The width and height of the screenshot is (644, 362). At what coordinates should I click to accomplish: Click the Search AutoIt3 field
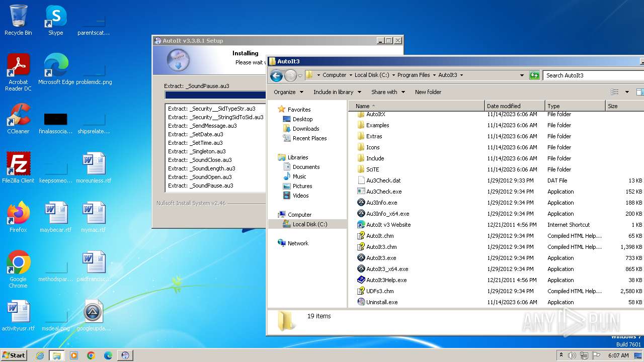(x=594, y=75)
